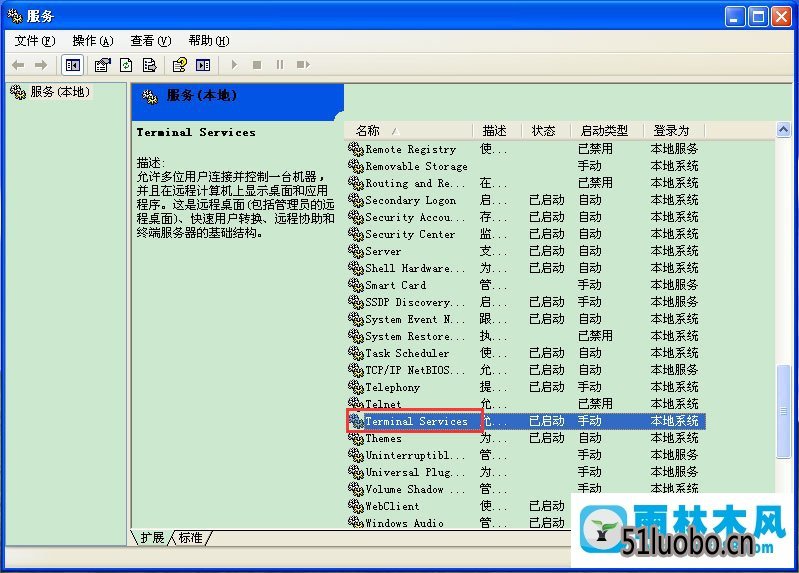Screen dimensions: 799x573
Task: Open the 查看(V) menu
Action: pos(151,41)
